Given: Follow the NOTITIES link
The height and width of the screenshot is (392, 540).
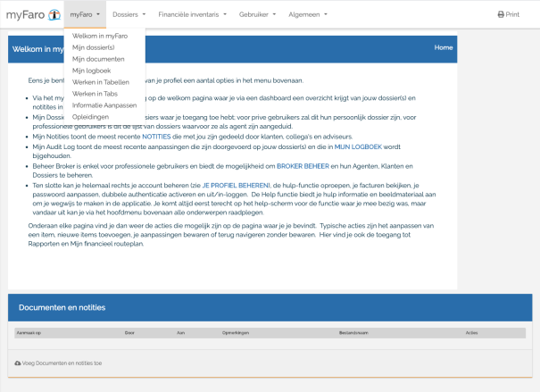Looking at the screenshot, I should coord(156,137).
